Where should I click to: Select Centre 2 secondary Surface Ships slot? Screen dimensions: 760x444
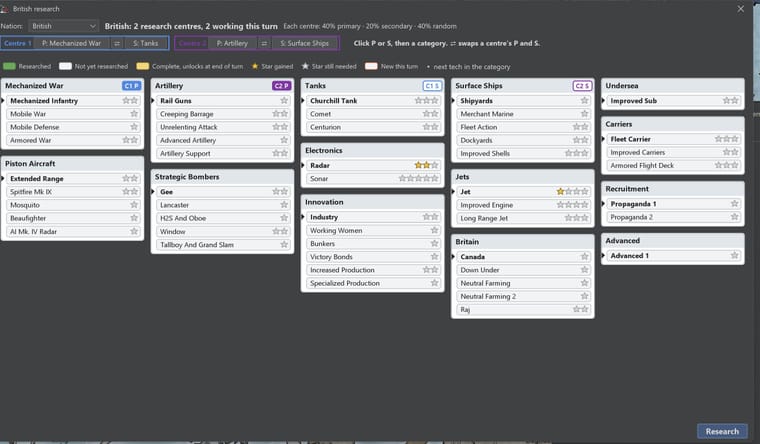(304, 43)
